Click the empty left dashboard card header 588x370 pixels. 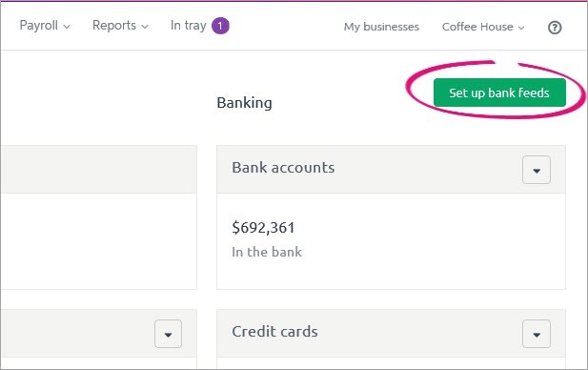98,169
